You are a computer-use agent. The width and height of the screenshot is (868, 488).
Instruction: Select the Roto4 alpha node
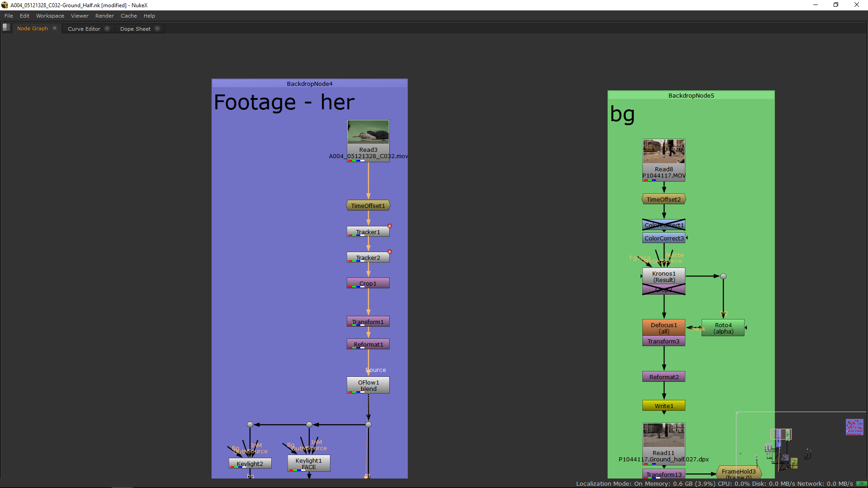[x=723, y=328]
